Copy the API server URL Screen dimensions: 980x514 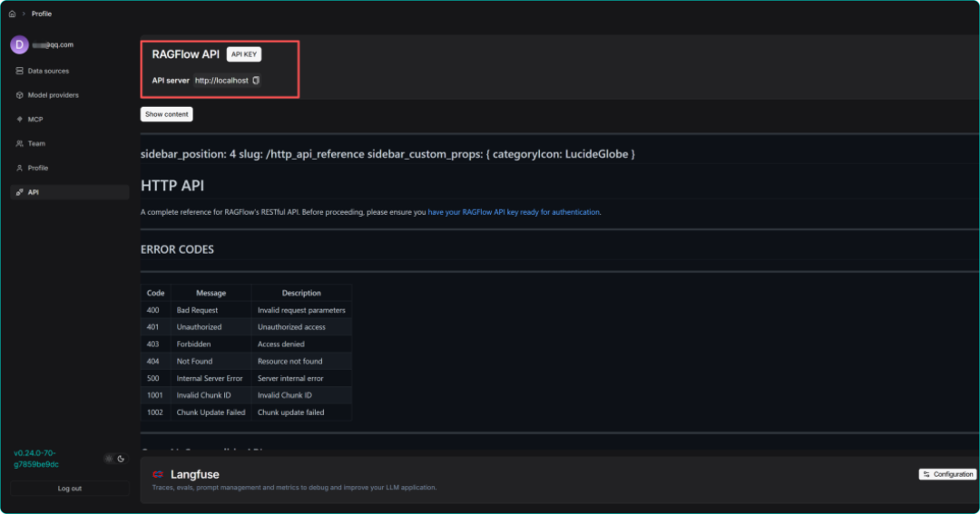point(256,81)
